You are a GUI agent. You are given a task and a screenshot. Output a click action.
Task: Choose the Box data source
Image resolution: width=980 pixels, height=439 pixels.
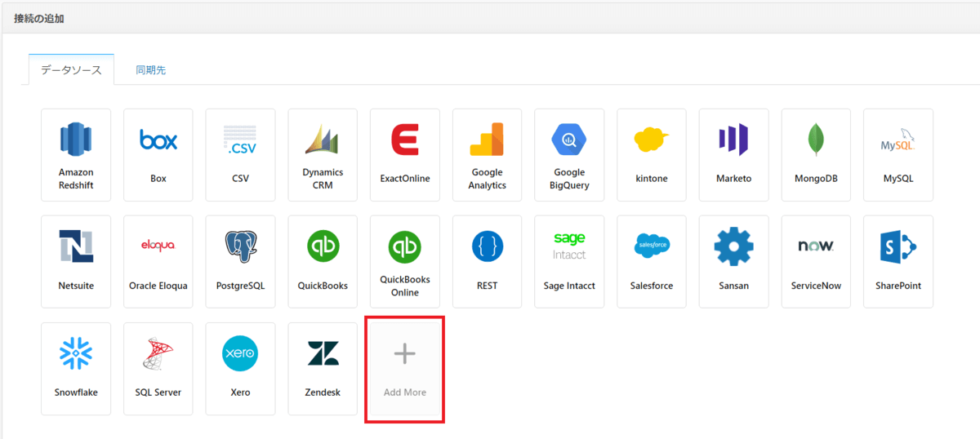pyautogui.click(x=158, y=154)
